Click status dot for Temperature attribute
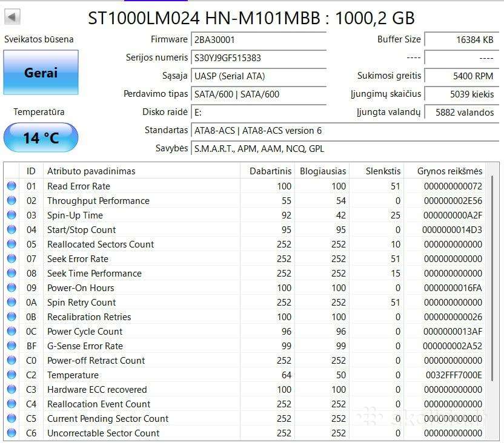 [12, 375]
